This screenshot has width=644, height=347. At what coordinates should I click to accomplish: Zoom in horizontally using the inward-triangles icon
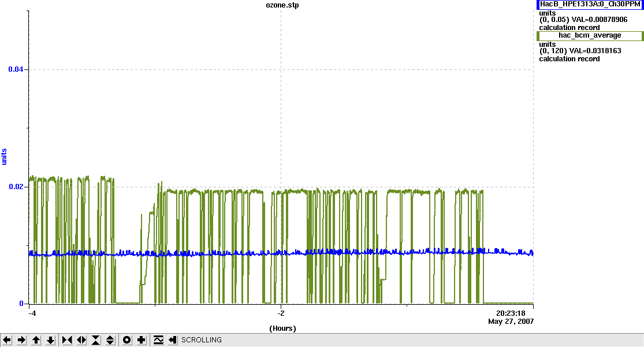pos(67,340)
